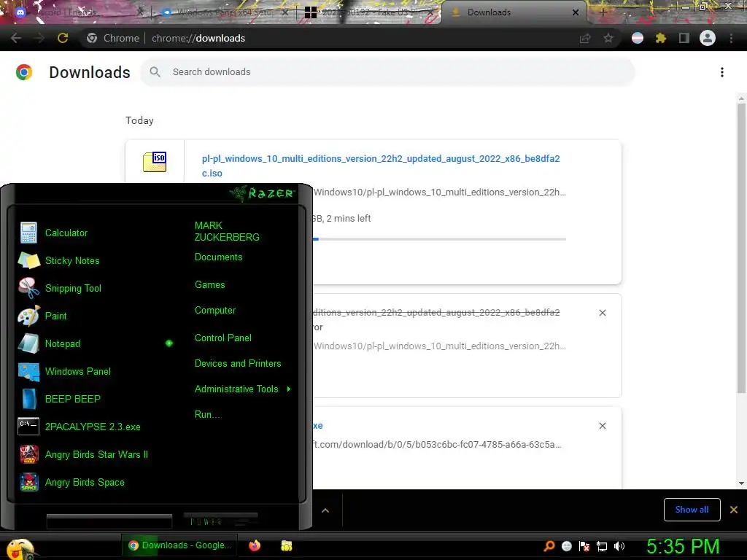
Task: Click the smiley start button
Action: tap(19, 548)
